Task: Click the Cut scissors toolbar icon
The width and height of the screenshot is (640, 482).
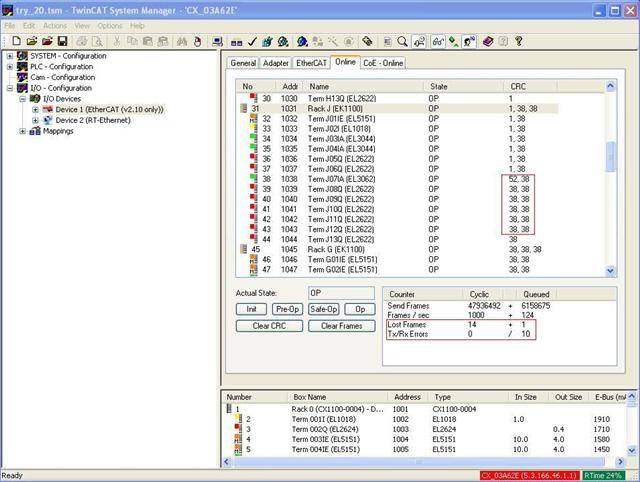Action: point(117,41)
